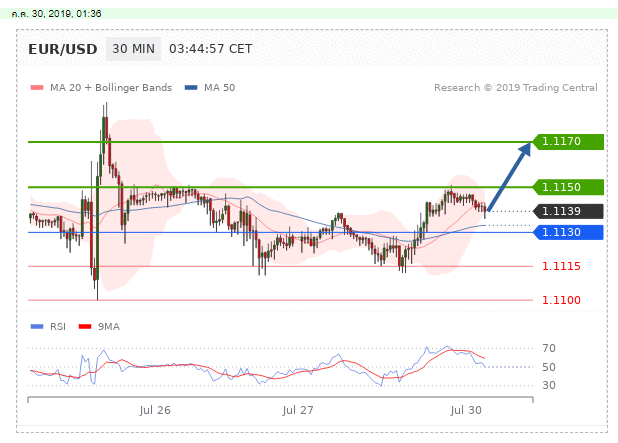Screen dimensions: 618x443
Task: Click the Research © 2019 Trading Central text
Action: click(x=516, y=87)
